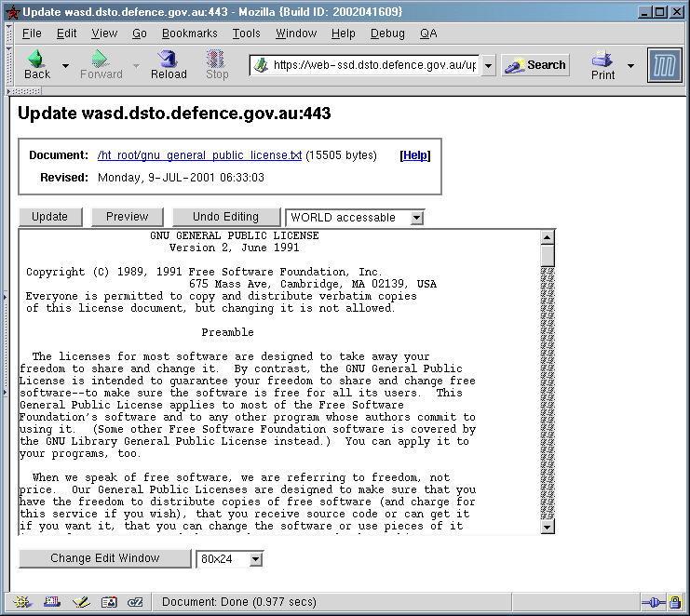Open the Forward history dropdown arrow
The image size is (690, 616).
tap(136, 66)
